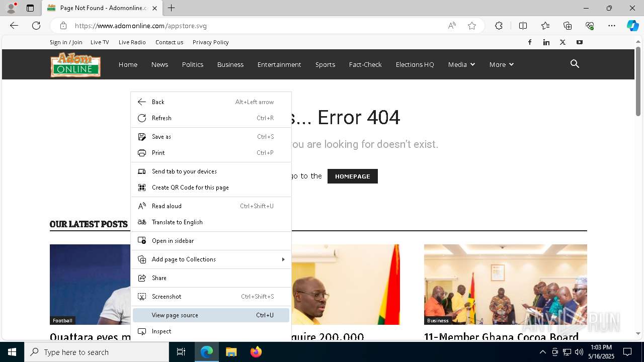Open the Collections toolbar icon
Image resolution: width=644 pixels, height=362 pixels.
click(x=568, y=26)
